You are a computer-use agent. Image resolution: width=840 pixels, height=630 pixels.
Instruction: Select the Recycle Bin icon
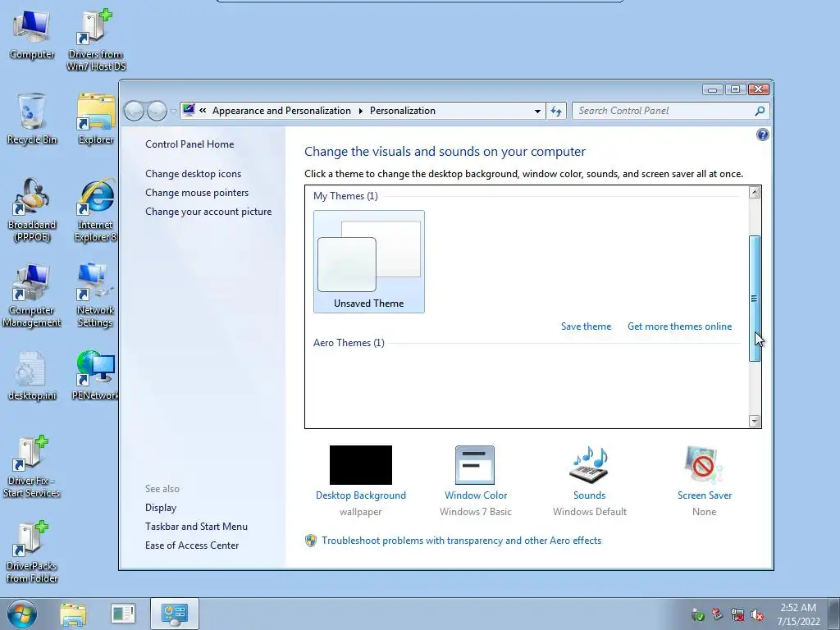(32, 119)
